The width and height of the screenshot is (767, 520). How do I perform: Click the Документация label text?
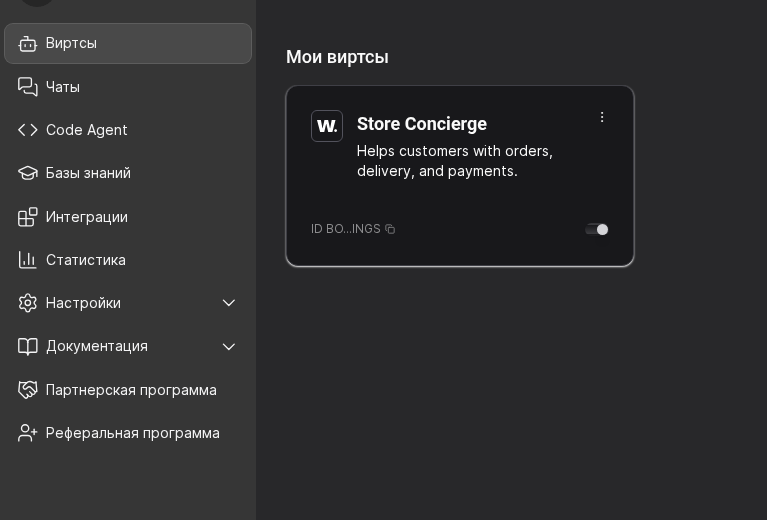(x=97, y=346)
